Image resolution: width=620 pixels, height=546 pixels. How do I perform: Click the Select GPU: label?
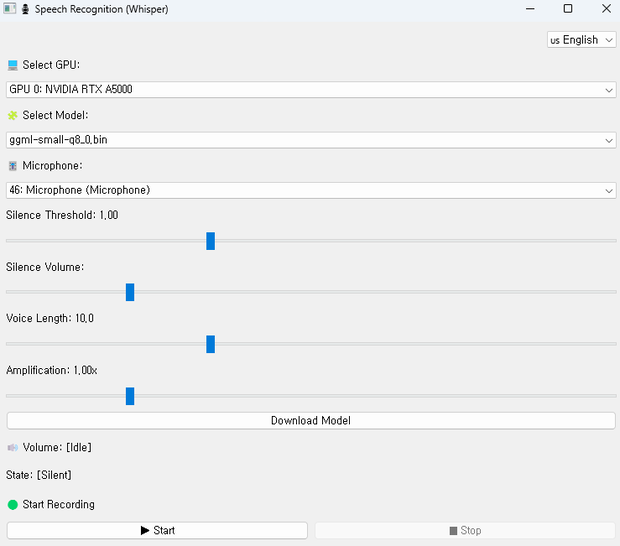[x=51, y=65]
